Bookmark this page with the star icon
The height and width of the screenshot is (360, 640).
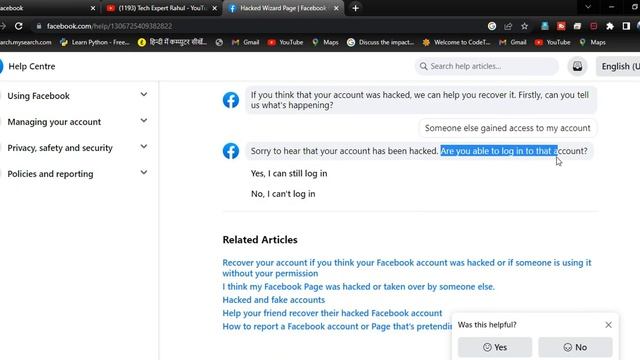point(524,26)
